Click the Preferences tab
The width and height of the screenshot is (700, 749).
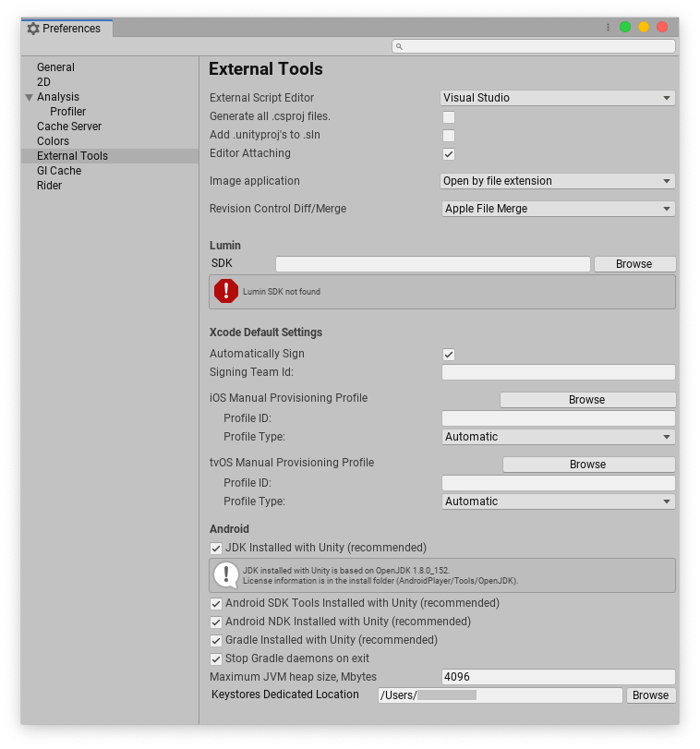click(66, 29)
